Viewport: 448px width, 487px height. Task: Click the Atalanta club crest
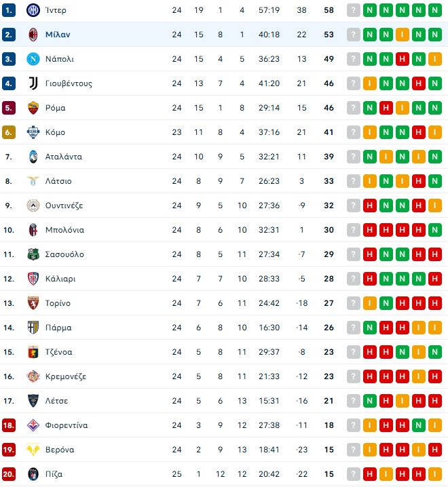click(x=33, y=157)
